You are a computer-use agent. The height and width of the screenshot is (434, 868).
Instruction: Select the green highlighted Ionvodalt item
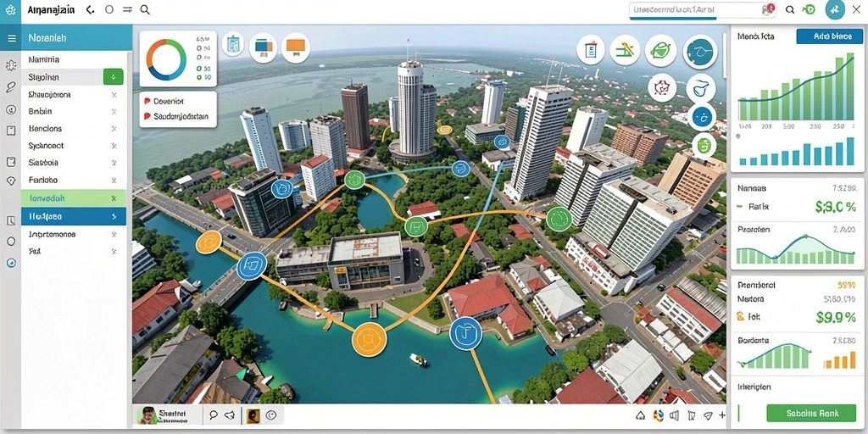[74, 198]
